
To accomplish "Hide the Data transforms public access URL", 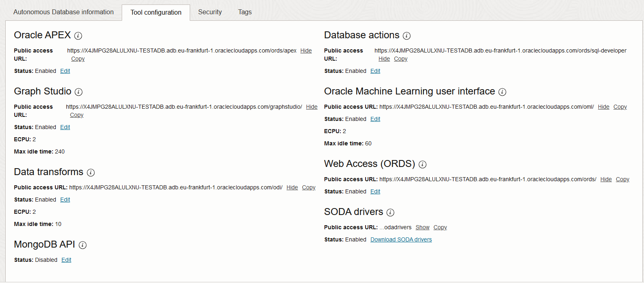I will point(292,187).
